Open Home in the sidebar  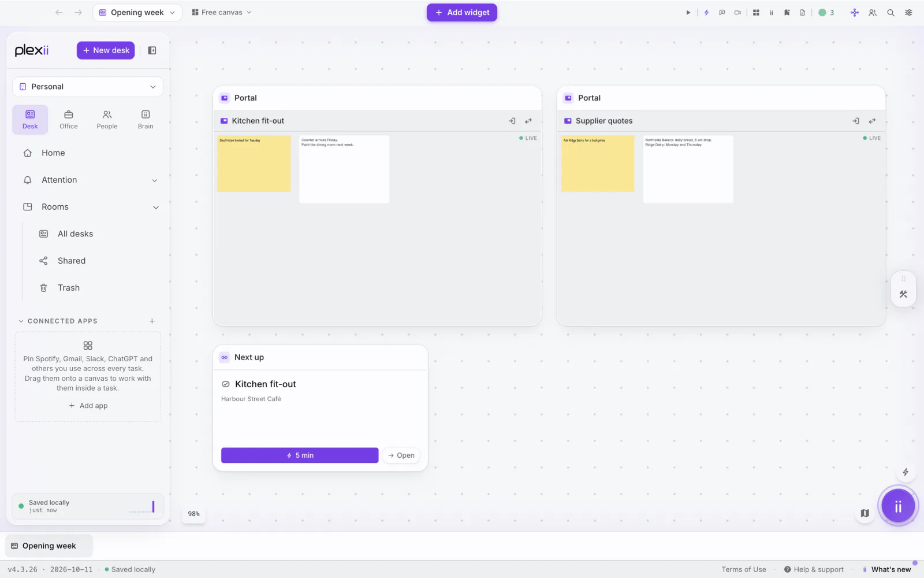(x=88, y=153)
